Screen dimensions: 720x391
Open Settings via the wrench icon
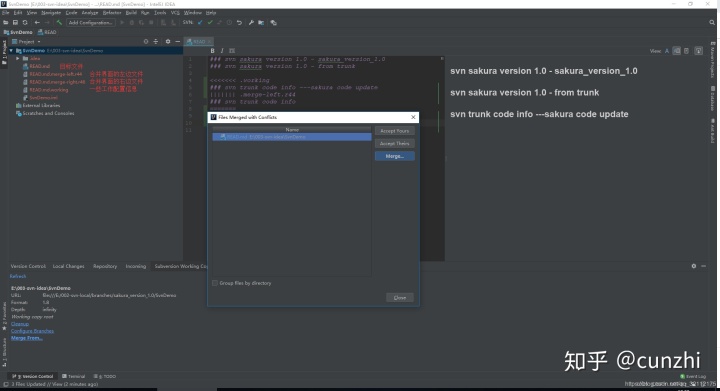click(251, 22)
